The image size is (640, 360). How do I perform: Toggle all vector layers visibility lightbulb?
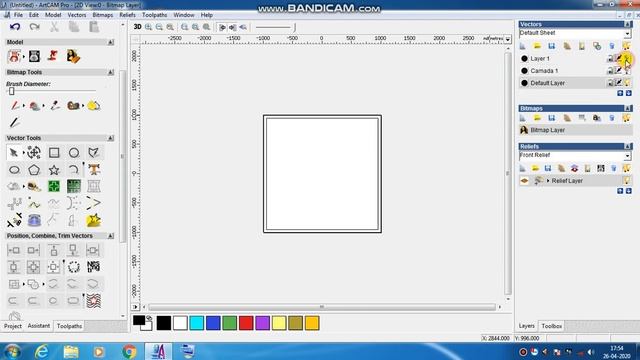[x=627, y=46]
